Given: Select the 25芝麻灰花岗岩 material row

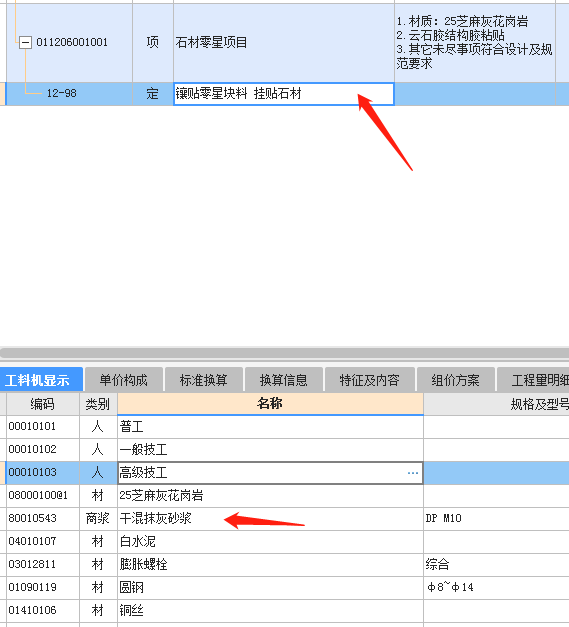Looking at the screenshot, I should coord(270,496).
